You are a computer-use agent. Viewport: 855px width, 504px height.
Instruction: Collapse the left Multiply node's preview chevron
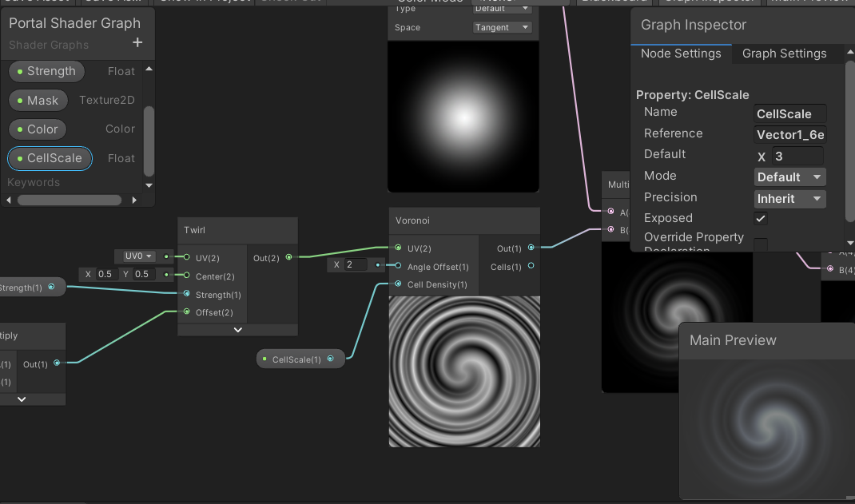coord(22,399)
